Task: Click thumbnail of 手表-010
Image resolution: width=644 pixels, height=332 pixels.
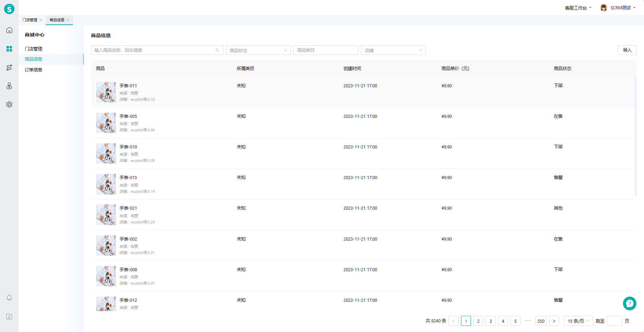Action: click(x=106, y=153)
